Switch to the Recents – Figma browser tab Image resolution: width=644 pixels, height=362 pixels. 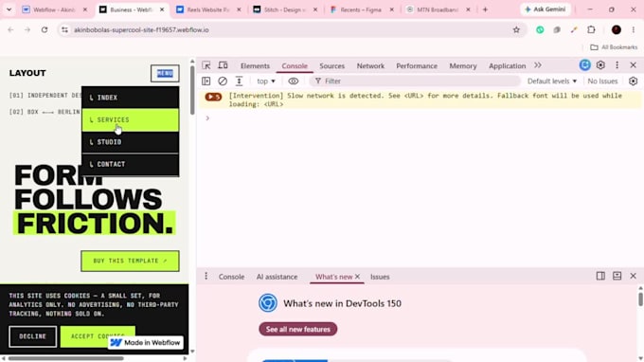point(360,9)
